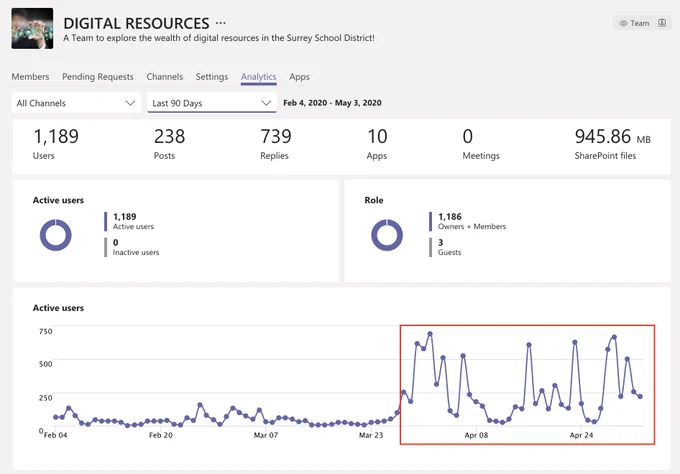This screenshot has height=474, width=680.
Task: Switch to the Members tab
Action: [30, 77]
